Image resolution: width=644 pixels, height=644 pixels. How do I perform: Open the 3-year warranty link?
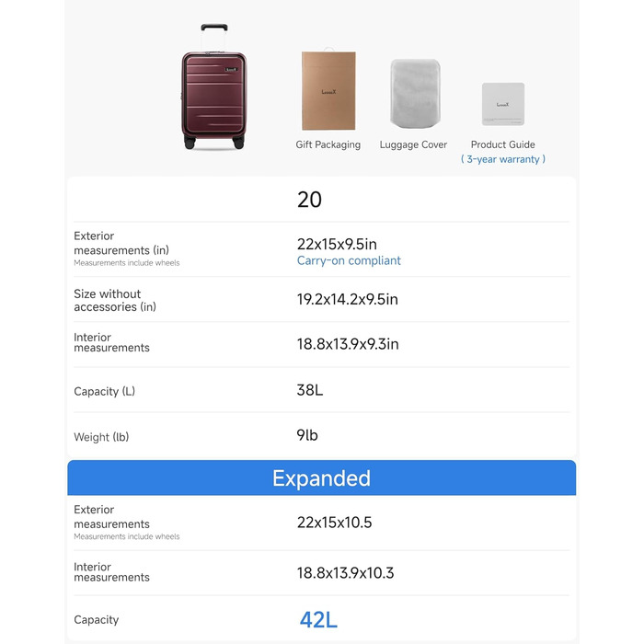tap(503, 159)
